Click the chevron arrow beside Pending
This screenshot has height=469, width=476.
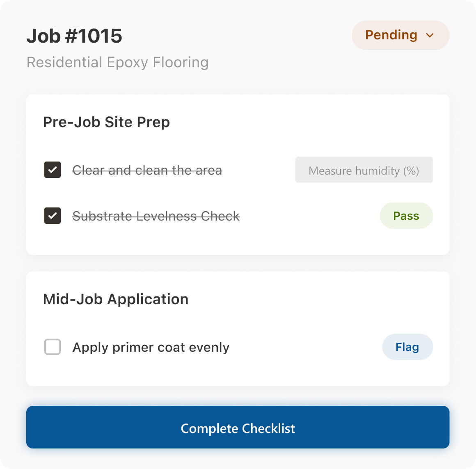[x=430, y=36]
